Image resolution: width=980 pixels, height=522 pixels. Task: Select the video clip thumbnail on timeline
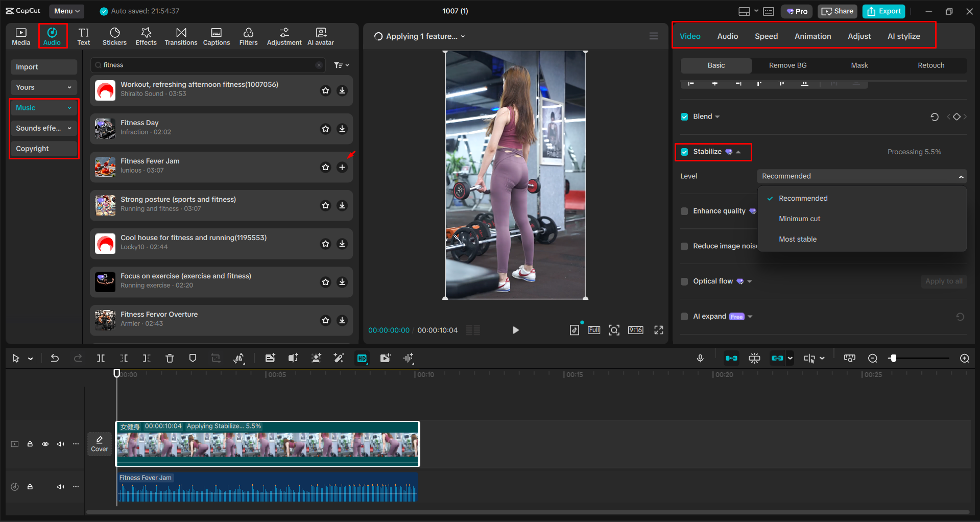(268, 444)
